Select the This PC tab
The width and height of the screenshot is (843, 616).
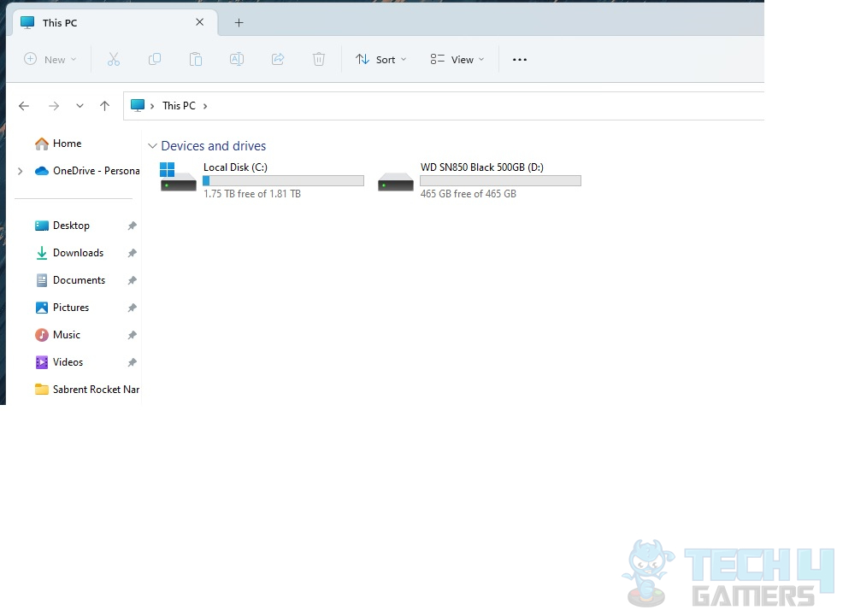click(x=113, y=22)
